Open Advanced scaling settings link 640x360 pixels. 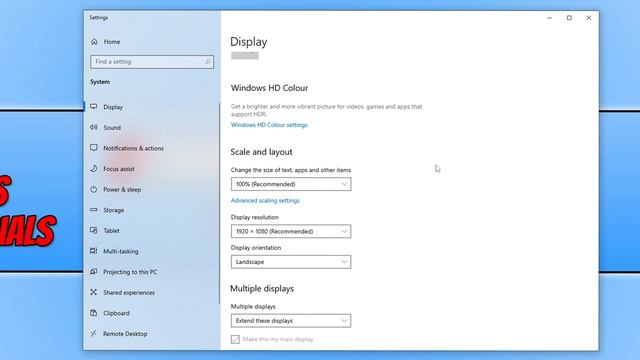click(265, 200)
